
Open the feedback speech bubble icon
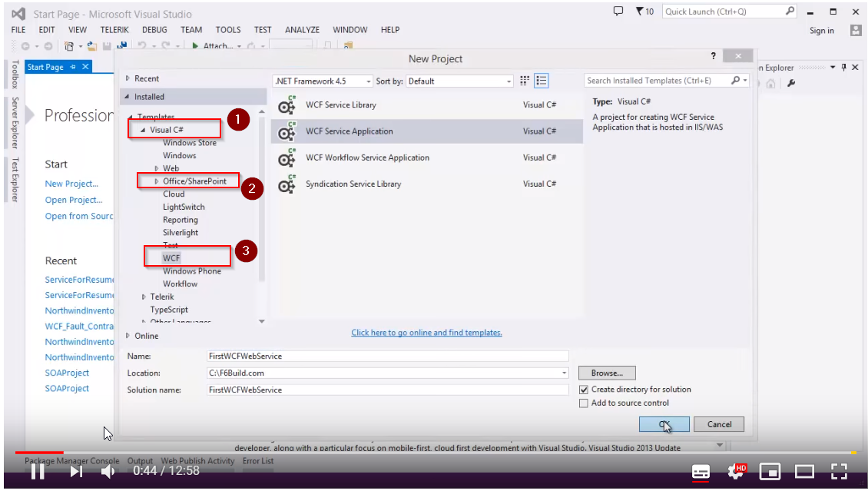pyautogui.click(x=618, y=11)
